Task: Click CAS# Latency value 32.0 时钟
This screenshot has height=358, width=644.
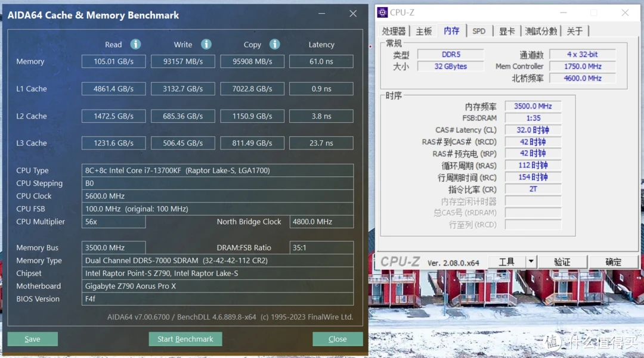Action: point(532,130)
